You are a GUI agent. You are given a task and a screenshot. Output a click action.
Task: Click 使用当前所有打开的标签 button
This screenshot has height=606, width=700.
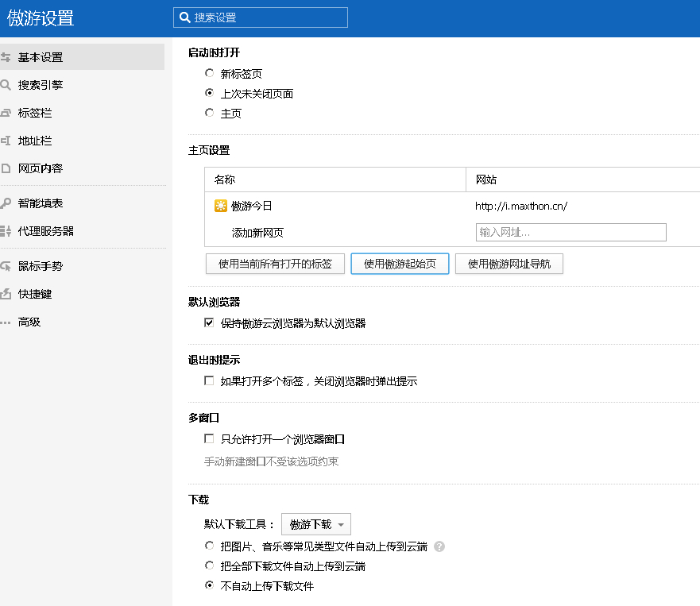(x=275, y=264)
